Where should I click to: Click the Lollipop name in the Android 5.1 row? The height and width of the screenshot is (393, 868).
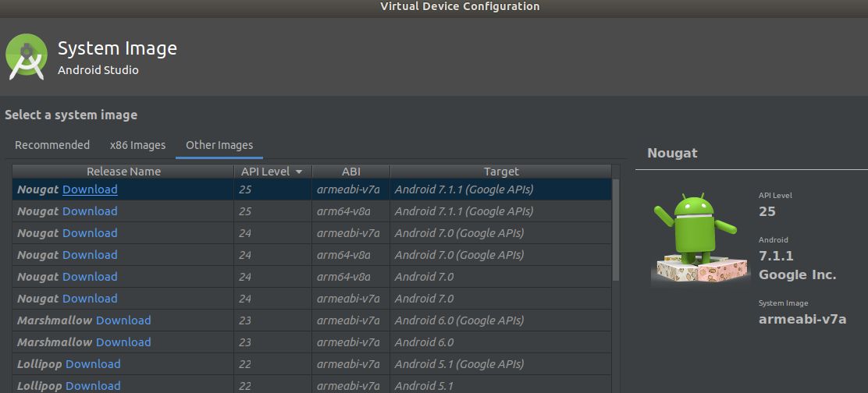pos(39,386)
